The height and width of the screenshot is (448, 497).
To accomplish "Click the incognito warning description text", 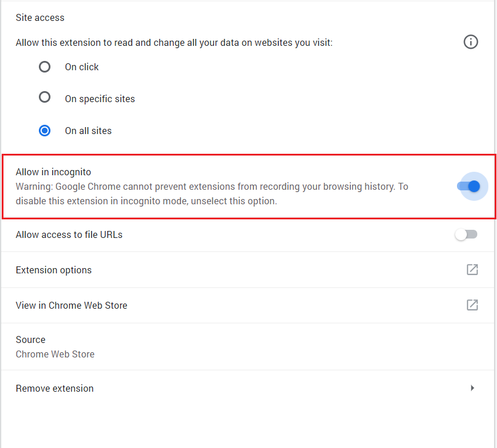I will (212, 194).
